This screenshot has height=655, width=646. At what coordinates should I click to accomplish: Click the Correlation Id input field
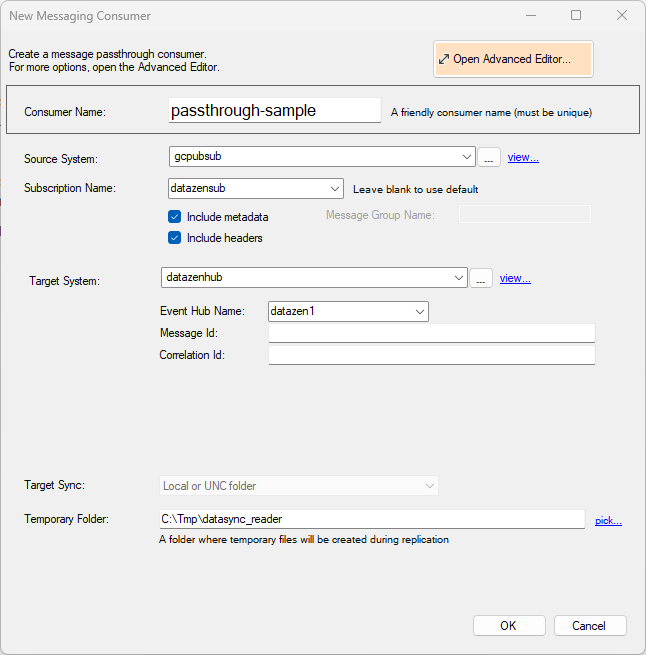coord(432,355)
